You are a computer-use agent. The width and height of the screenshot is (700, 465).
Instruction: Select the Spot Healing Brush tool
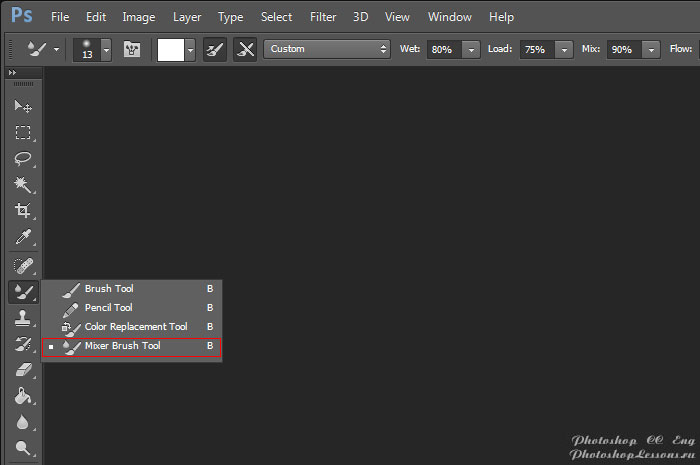click(23, 266)
